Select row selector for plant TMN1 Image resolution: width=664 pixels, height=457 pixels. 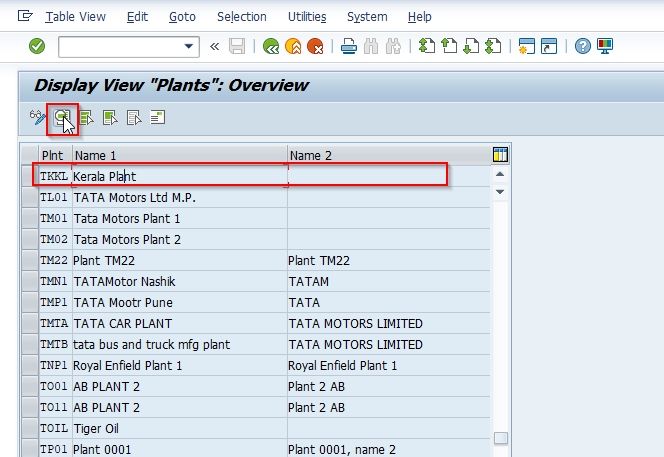(30, 281)
